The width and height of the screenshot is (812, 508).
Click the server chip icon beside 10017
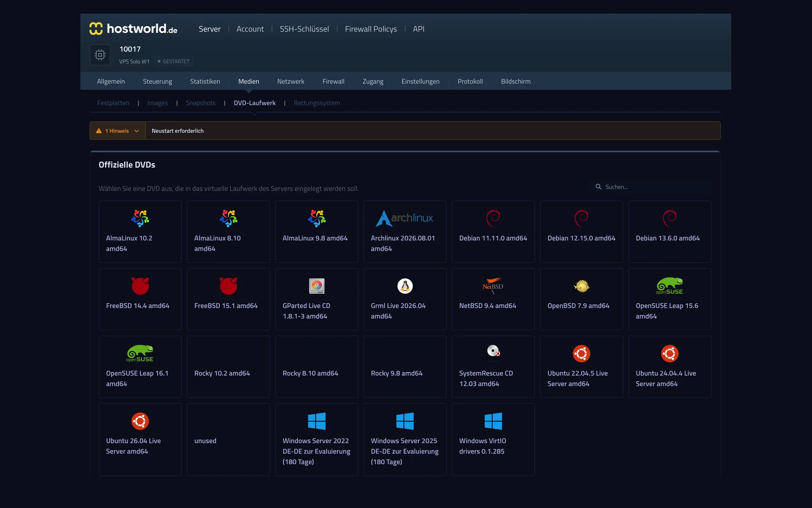click(100, 55)
